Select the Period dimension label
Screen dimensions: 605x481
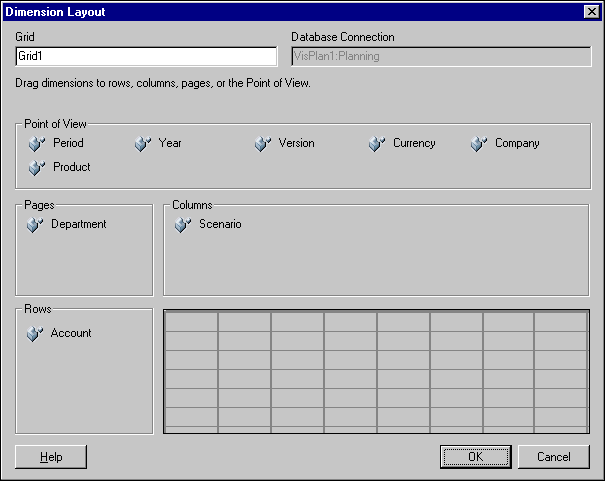[x=68, y=144]
